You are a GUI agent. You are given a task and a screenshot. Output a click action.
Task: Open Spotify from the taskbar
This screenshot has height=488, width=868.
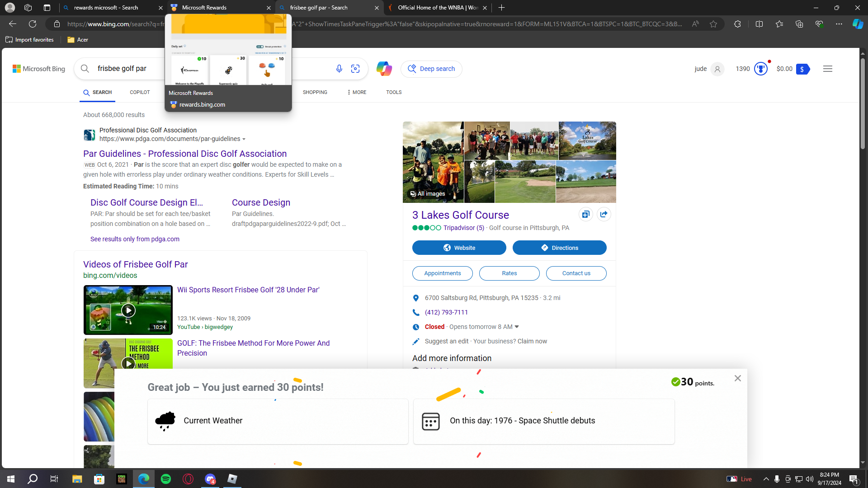[166, 479]
